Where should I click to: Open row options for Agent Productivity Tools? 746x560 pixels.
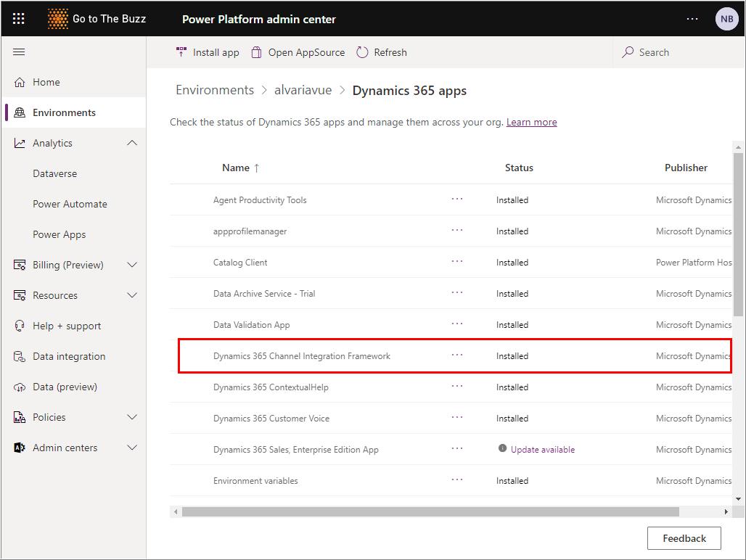pos(456,199)
